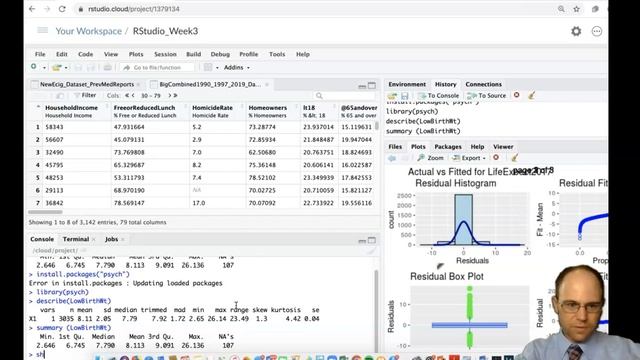Switch to the Packages tab
The image size is (640, 360).
[x=448, y=147]
